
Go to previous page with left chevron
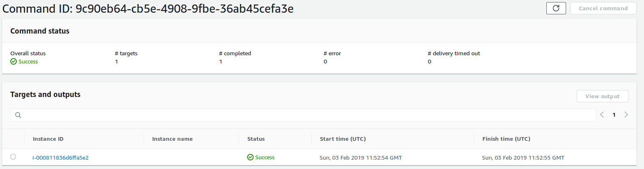[x=602, y=115]
